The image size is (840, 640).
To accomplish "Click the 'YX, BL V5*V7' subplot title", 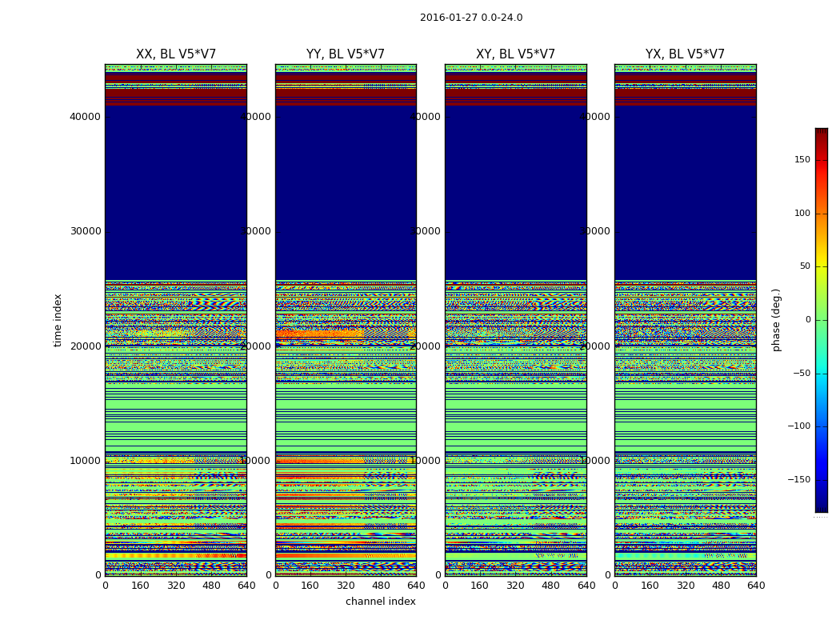I will [x=685, y=54].
